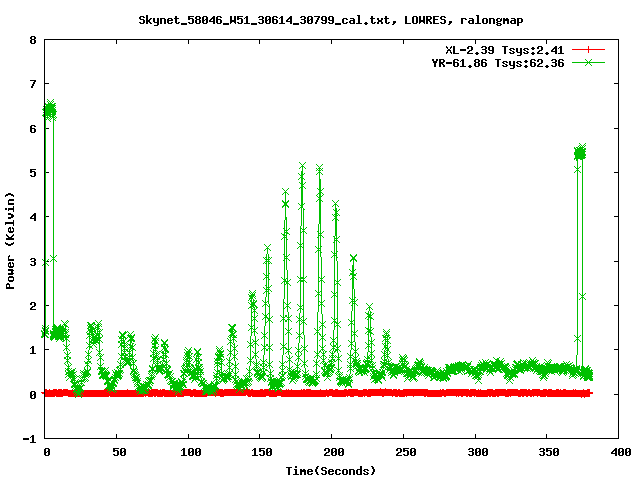This screenshot has height=480, width=640.
Task: Click the green YR legend line sample
Action: point(588,62)
